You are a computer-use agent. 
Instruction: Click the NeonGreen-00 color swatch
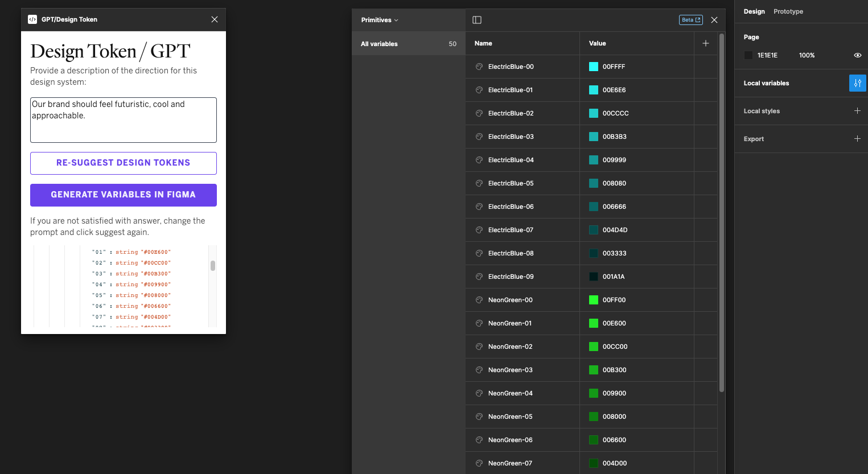(x=594, y=300)
